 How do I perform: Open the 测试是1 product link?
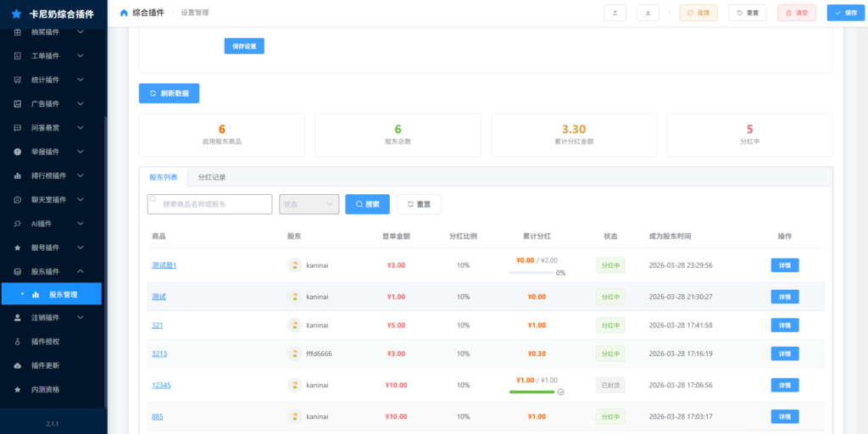pos(164,265)
